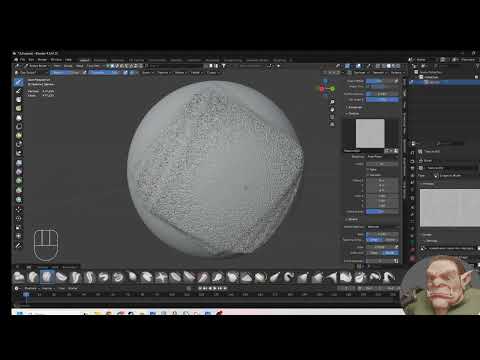Expand the Advanced panel in the sidebar
480x360 pixels.
tap(355, 107)
